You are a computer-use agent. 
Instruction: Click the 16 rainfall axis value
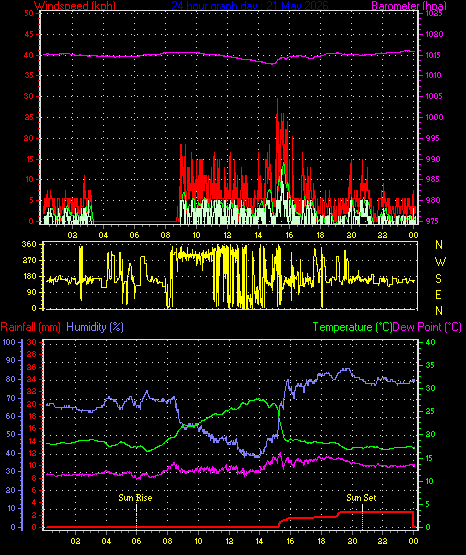click(x=32, y=428)
